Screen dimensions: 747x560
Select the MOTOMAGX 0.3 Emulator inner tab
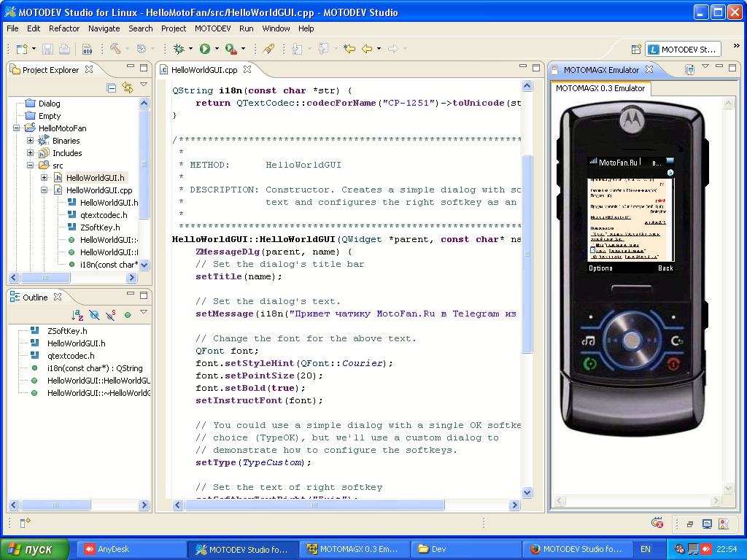[600, 88]
